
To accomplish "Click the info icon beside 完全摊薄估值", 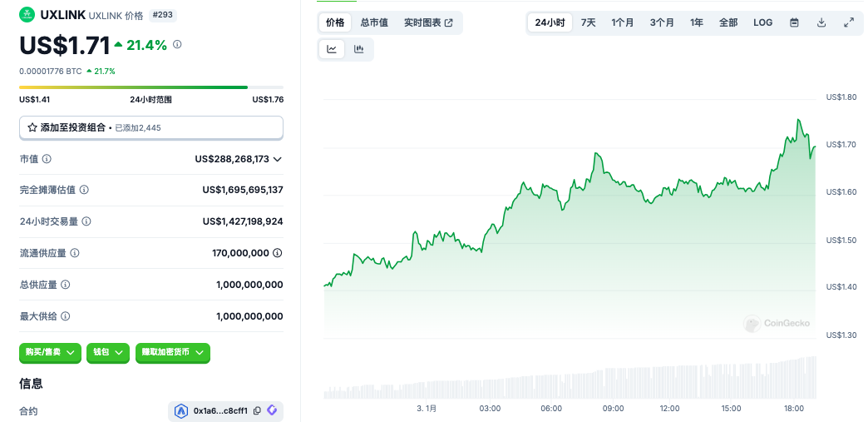I will coord(84,190).
